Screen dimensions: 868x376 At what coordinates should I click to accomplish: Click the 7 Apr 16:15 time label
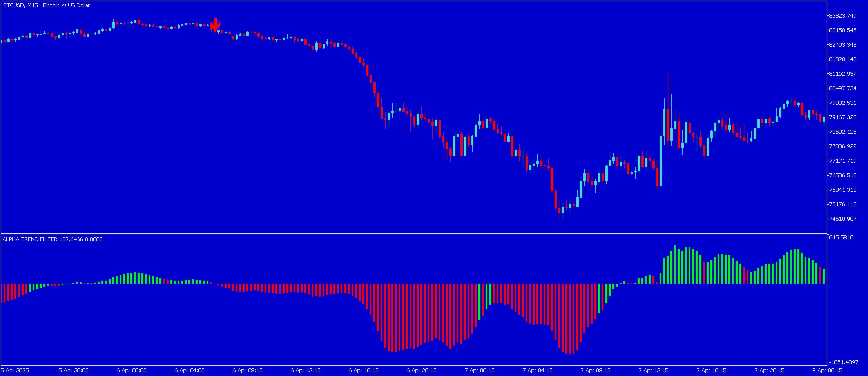click(712, 371)
